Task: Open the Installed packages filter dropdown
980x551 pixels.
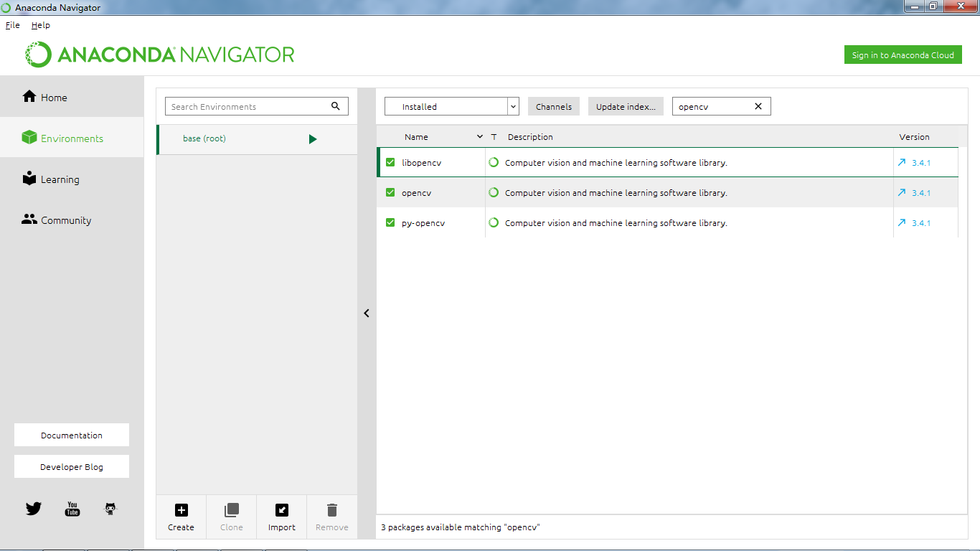Action: 512,105
